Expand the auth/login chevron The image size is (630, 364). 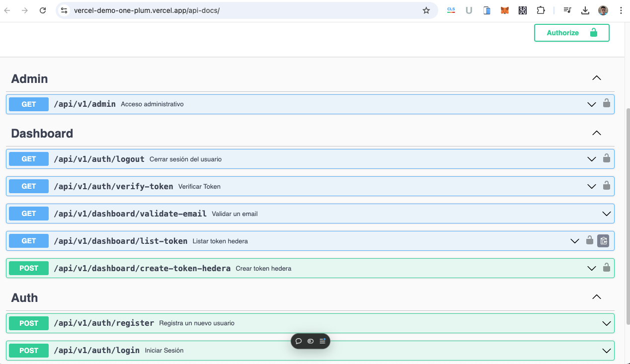(x=607, y=351)
